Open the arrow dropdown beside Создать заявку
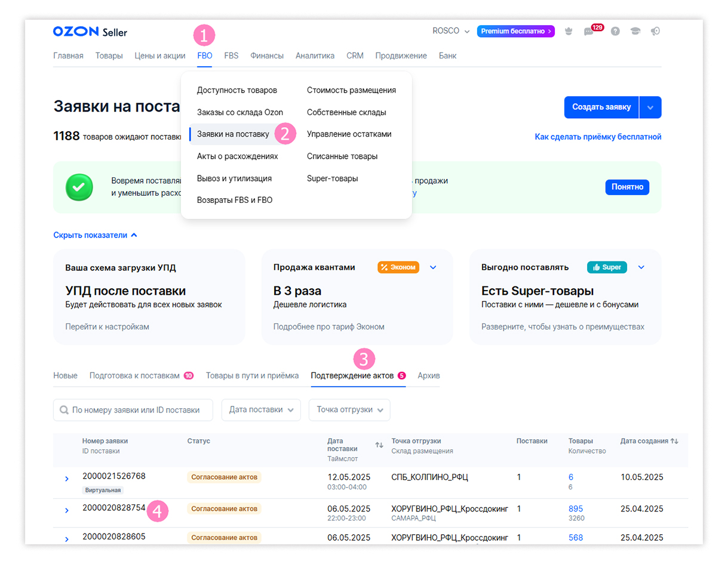The image size is (728, 564). [x=650, y=107]
